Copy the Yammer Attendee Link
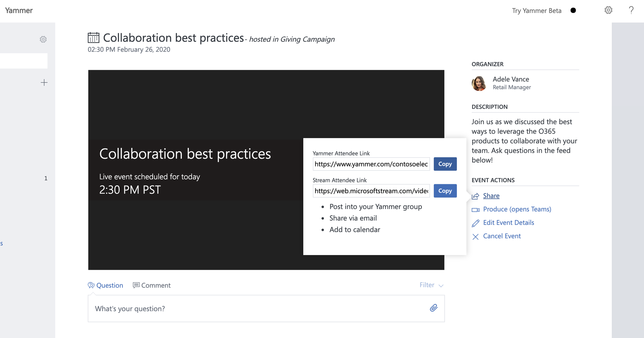Viewport: 644px width, 338px height. click(445, 164)
